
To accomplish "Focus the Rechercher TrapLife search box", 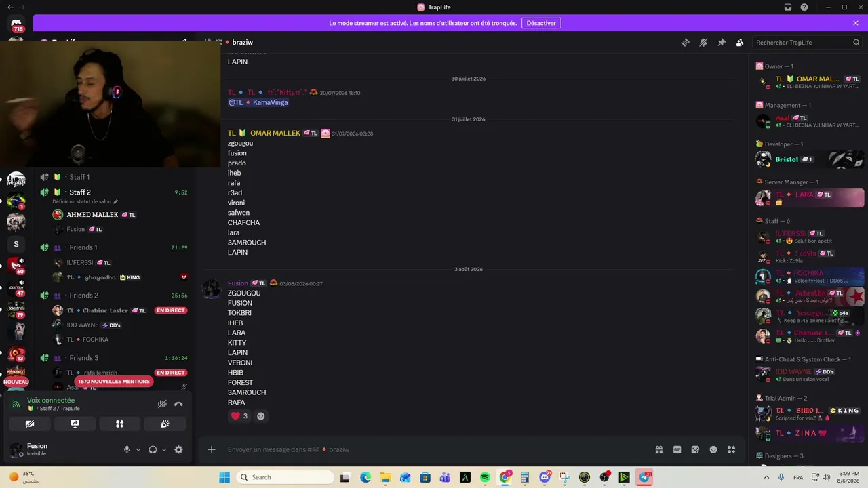I will 807,43.
